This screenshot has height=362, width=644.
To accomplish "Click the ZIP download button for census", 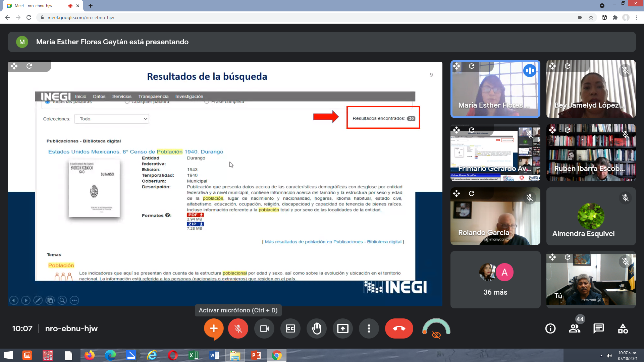I will tap(195, 224).
